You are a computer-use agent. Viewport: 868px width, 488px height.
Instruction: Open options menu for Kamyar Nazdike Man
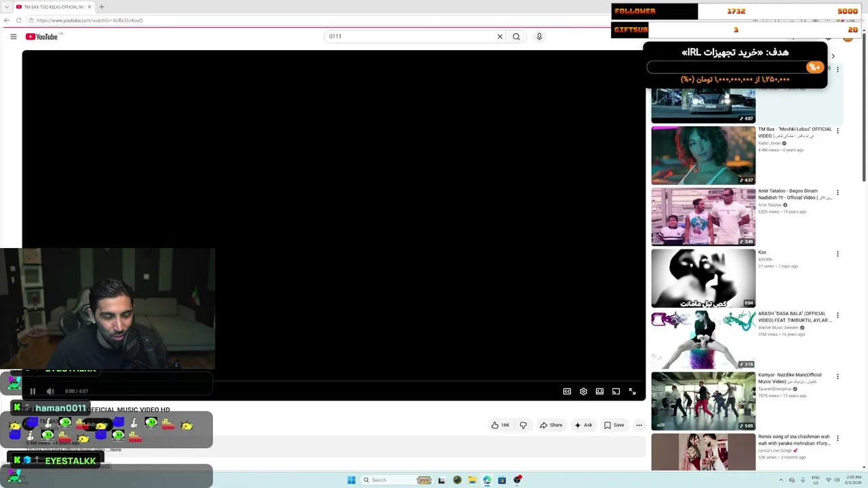(837, 377)
